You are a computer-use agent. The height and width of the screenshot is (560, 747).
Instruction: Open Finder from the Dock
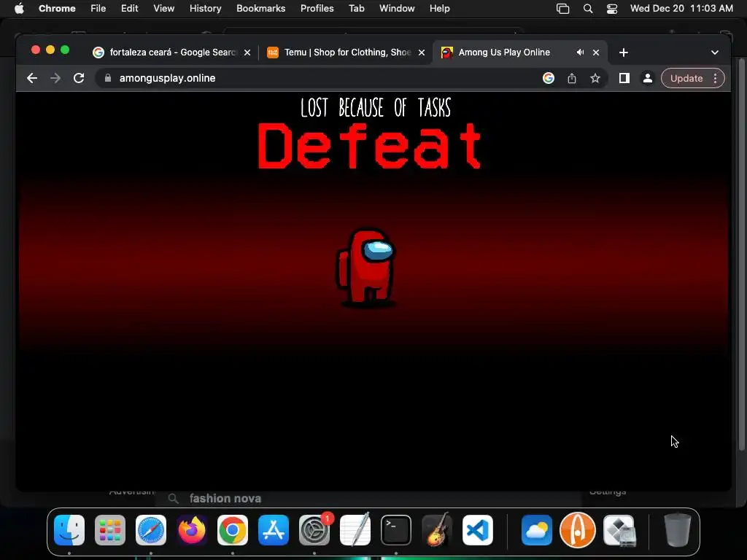pos(69,530)
